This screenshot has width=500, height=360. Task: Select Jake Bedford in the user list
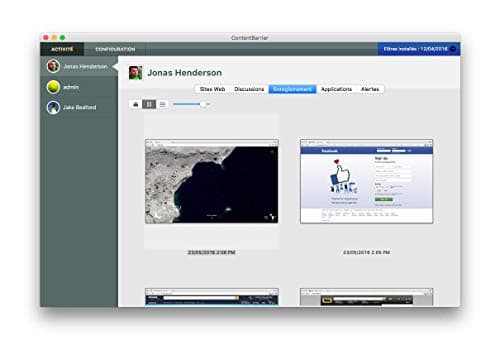[79, 107]
